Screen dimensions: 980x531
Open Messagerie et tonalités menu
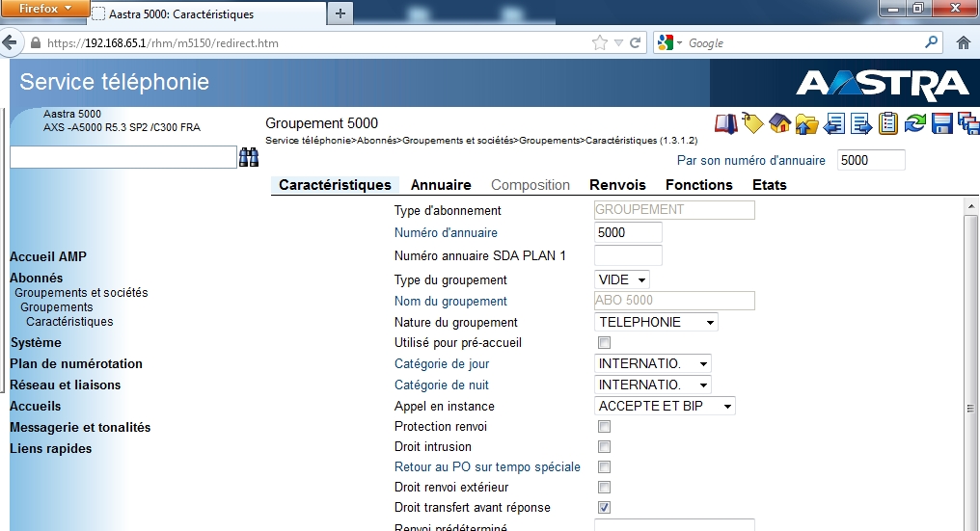click(80, 427)
